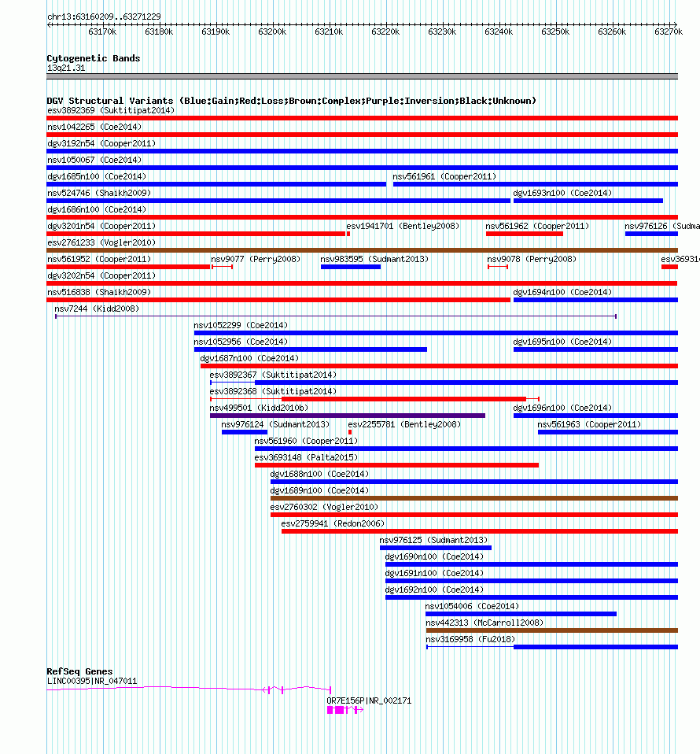This screenshot has width=700, height=754.
Task: Click the LINC00395|NR_047011 gene label
Action: 92,682
